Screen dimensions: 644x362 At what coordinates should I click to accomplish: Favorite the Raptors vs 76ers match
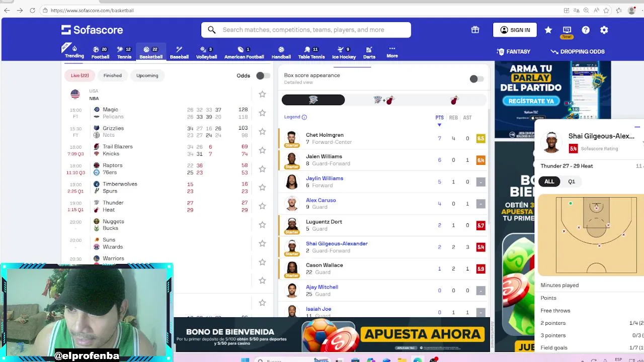(x=262, y=168)
